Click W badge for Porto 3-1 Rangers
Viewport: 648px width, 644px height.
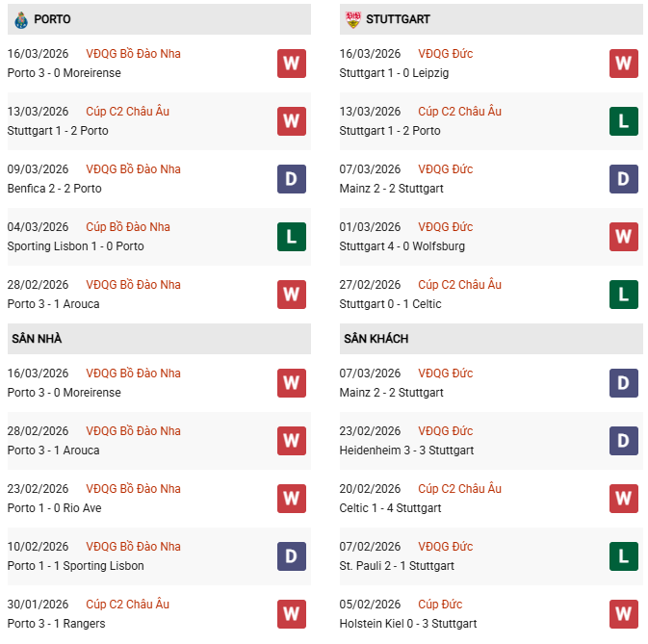pyautogui.click(x=292, y=614)
